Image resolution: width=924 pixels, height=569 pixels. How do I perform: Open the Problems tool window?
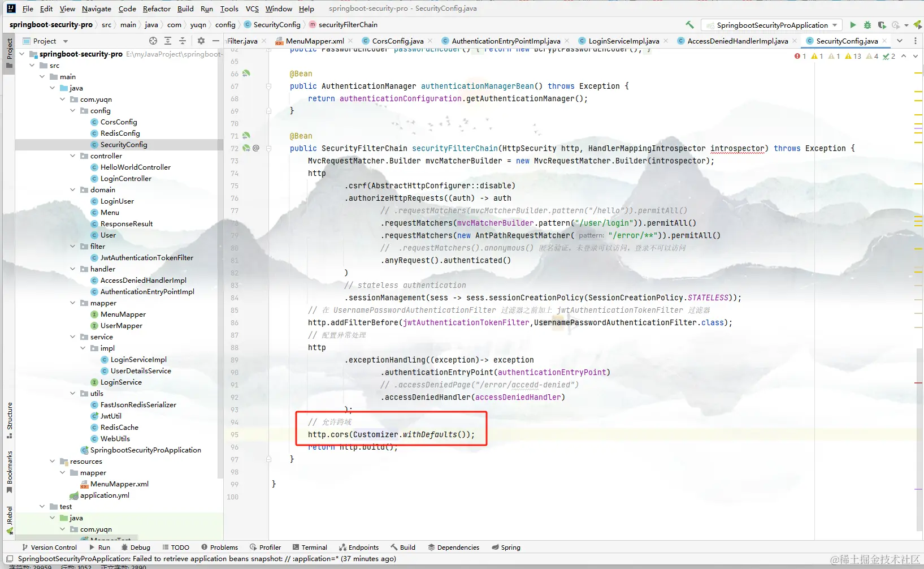pos(219,548)
